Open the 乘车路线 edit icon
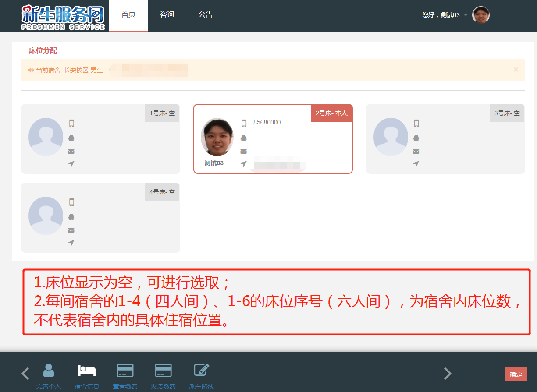 (x=202, y=371)
